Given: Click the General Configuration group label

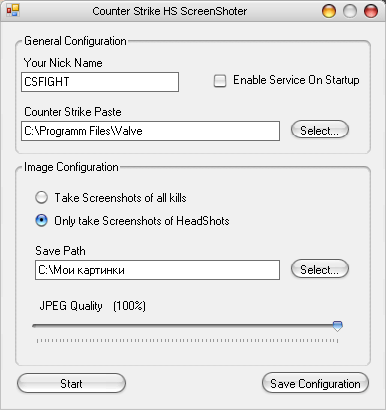Looking at the screenshot, I should point(75,41).
